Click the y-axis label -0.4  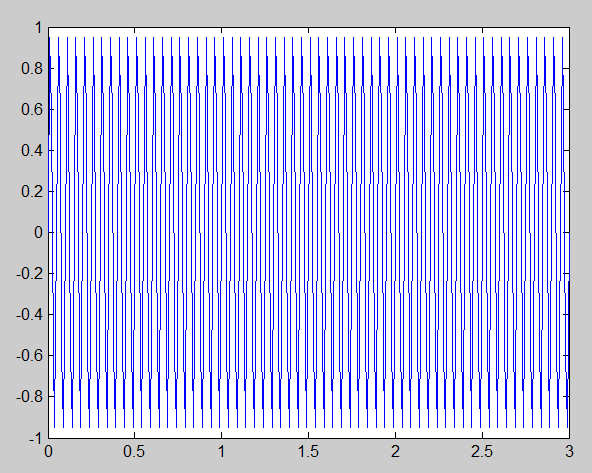(x=30, y=314)
